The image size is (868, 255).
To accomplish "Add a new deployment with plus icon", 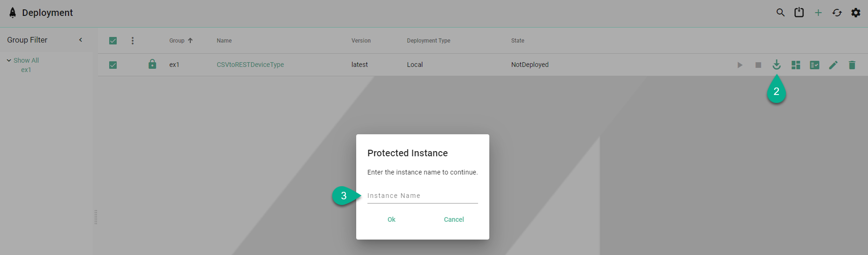I will pyautogui.click(x=818, y=13).
